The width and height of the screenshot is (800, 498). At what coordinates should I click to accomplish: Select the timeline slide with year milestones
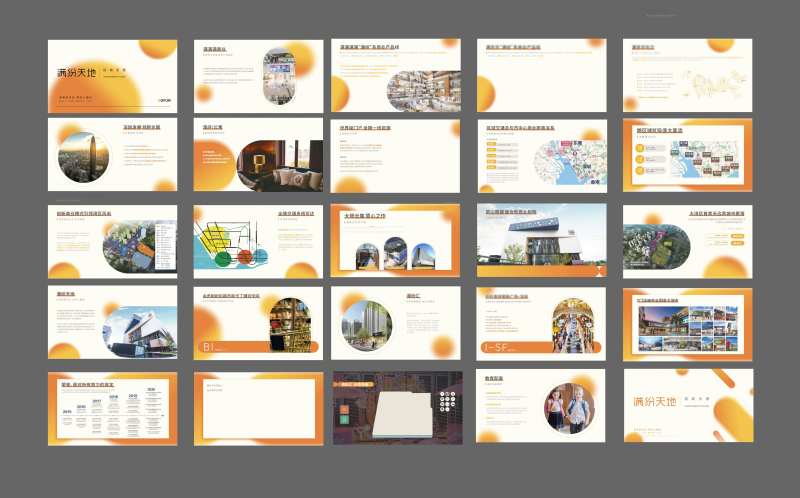[x=112, y=408]
